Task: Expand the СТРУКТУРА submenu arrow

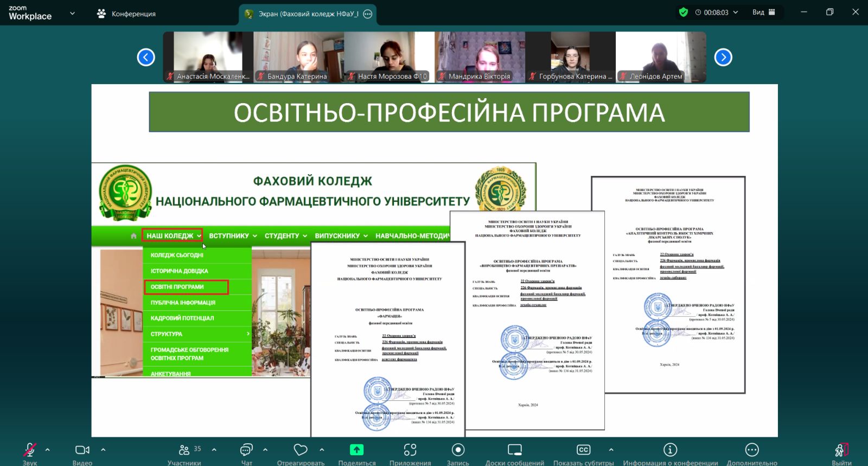Action: [x=248, y=334]
